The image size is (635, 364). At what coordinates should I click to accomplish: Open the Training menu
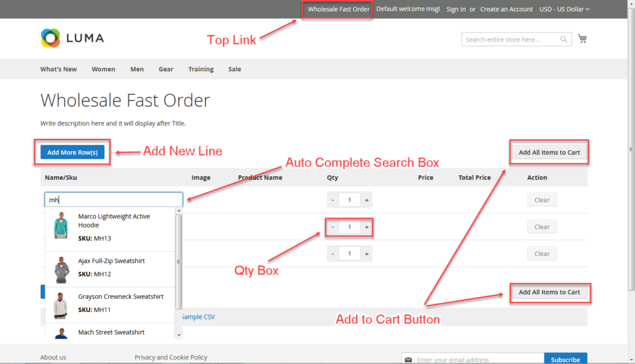201,69
